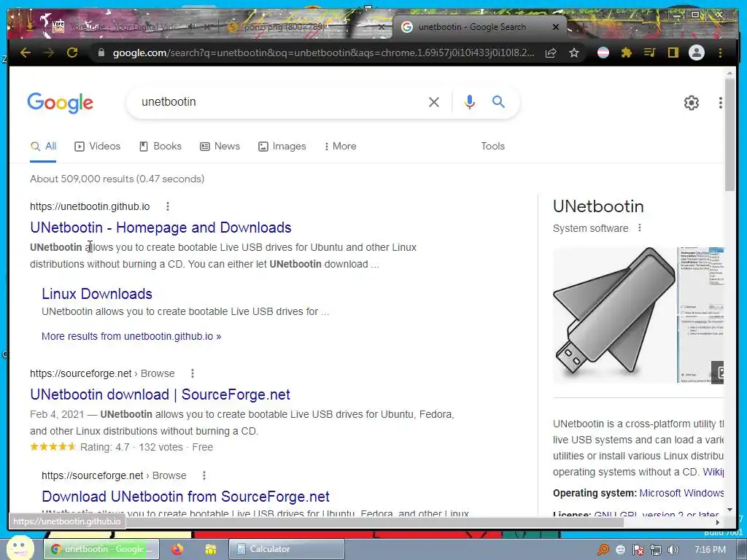Screen dimensions: 747x560
Task: Open the volume speaker tray icon
Action: click(x=673, y=550)
